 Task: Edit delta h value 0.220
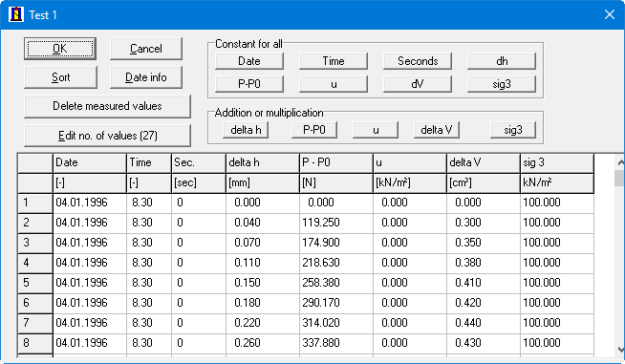coord(263,323)
